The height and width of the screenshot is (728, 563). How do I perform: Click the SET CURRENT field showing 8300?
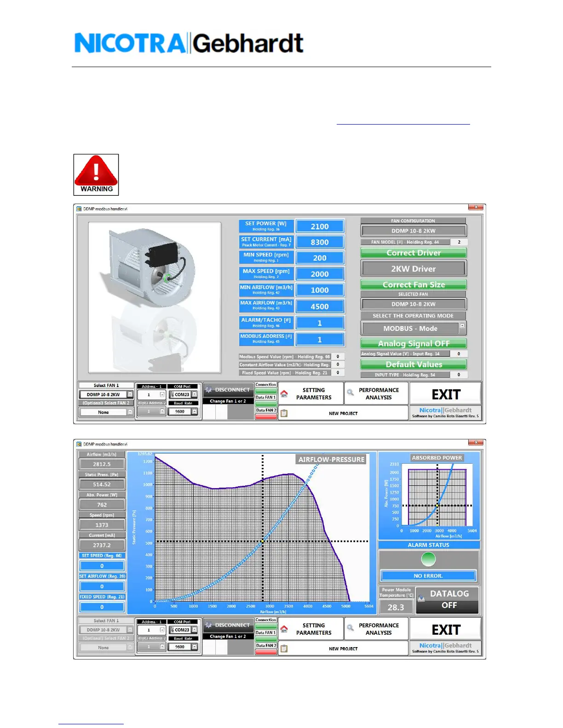click(x=320, y=242)
